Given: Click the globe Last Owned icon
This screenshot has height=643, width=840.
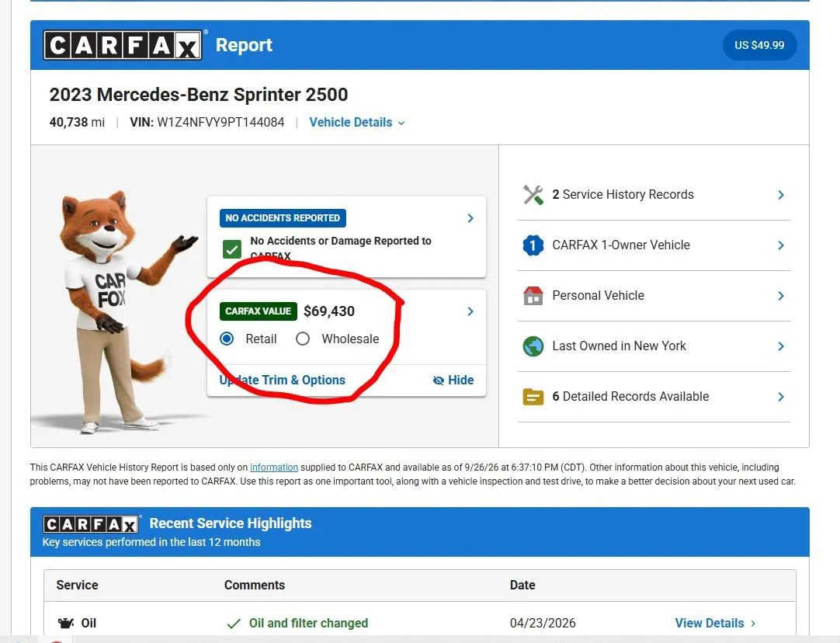Looking at the screenshot, I should pyautogui.click(x=533, y=346).
